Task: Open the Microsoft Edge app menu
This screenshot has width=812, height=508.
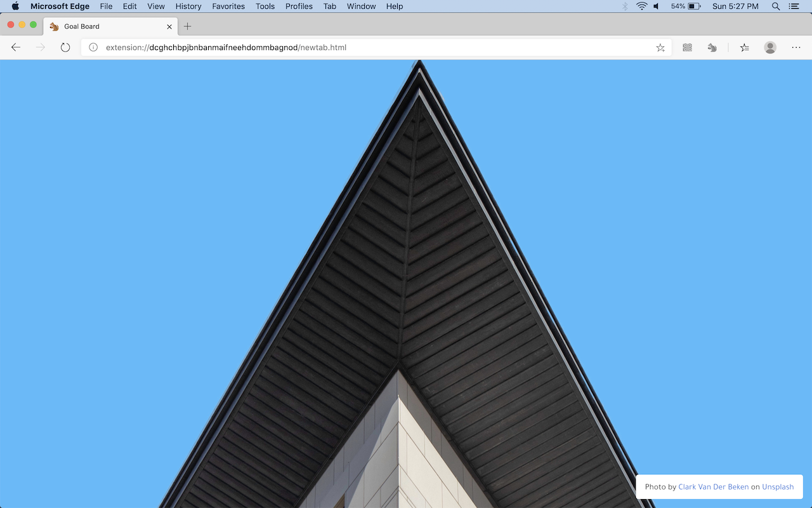Action: point(60,6)
